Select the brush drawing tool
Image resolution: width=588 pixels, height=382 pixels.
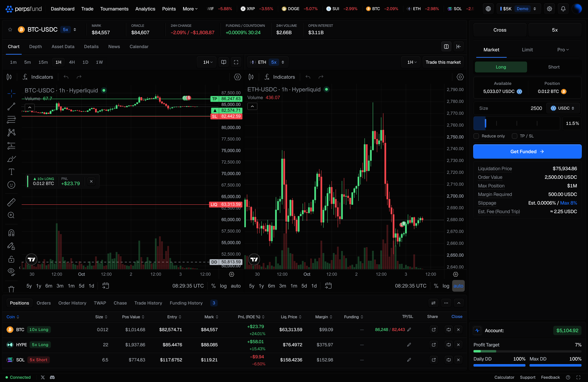pyautogui.click(x=11, y=159)
